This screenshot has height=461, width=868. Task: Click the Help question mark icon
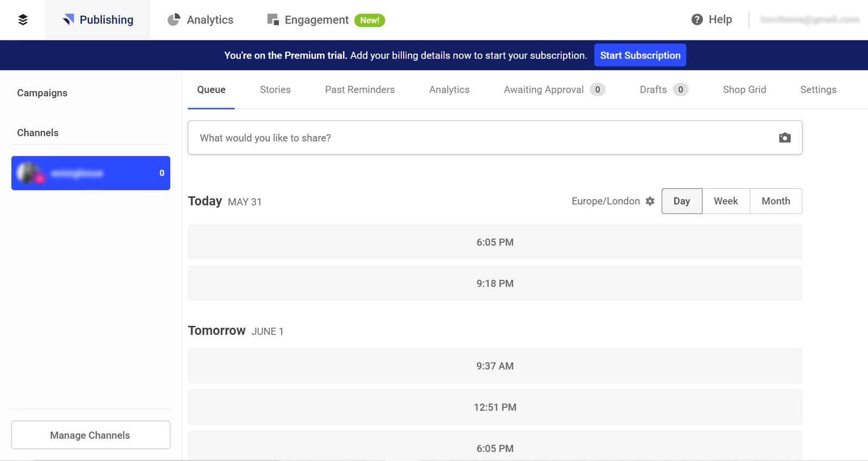(x=697, y=20)
